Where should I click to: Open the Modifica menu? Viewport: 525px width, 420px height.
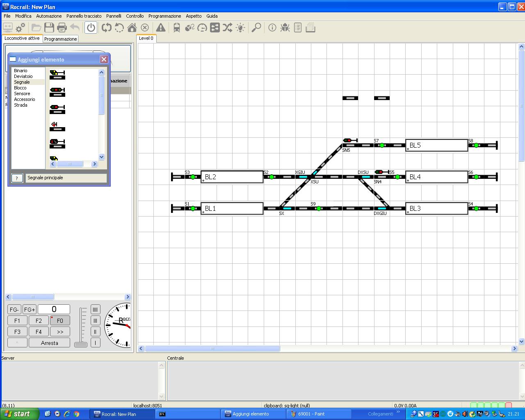tap(23, 16)
